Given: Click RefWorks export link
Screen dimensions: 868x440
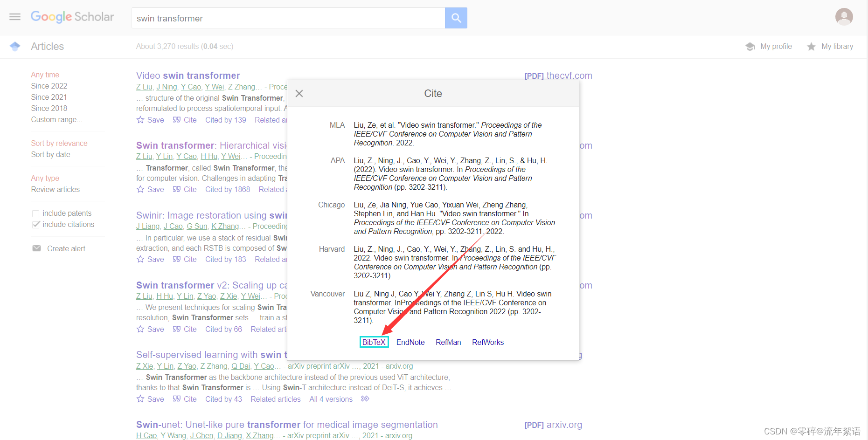Looking at the screenshot, I should click(x=488, y=342).
